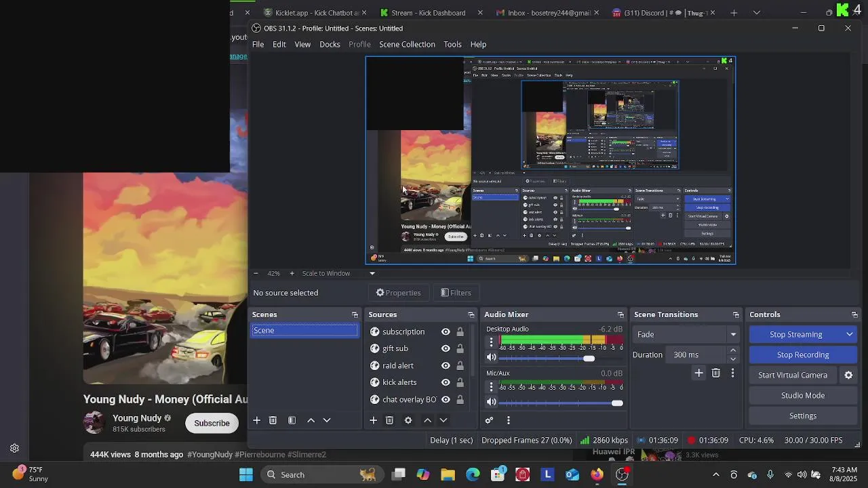
Task: Unlock the subscription source lock icon
Action: pos(460,331)
